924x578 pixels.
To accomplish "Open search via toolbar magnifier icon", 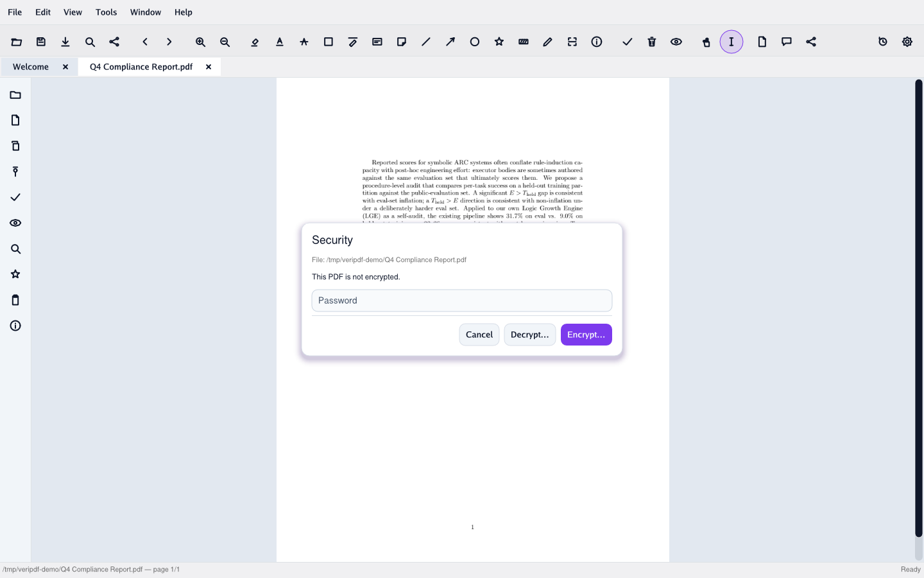I will [90, 42].
